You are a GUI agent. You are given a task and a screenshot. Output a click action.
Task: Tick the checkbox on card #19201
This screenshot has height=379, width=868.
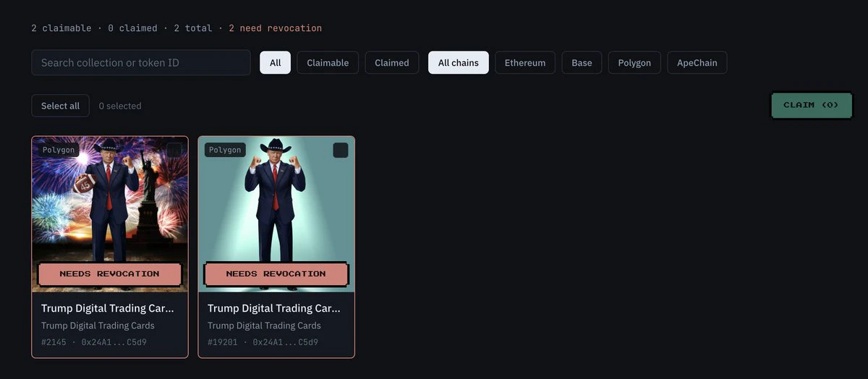340,150
